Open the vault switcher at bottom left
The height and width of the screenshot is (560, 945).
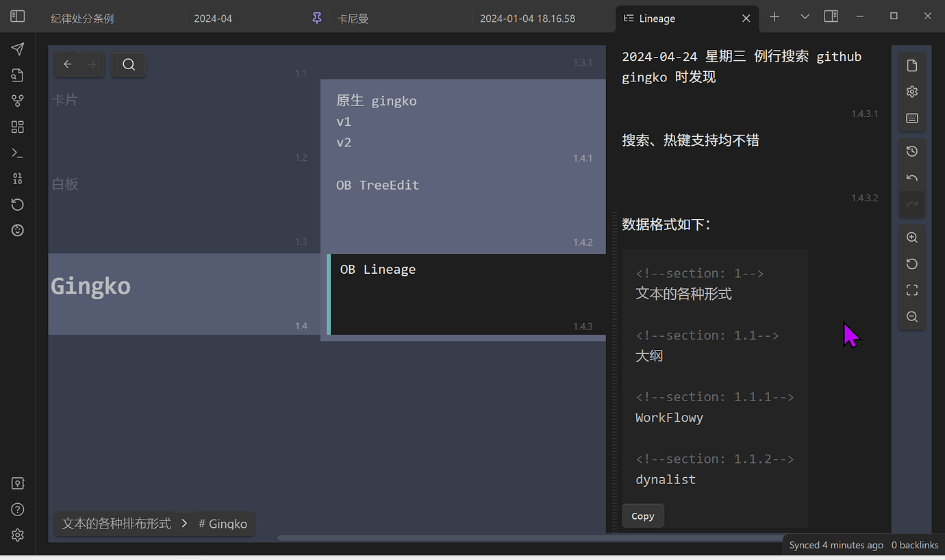pyautogui.click(x=17, y=483)
